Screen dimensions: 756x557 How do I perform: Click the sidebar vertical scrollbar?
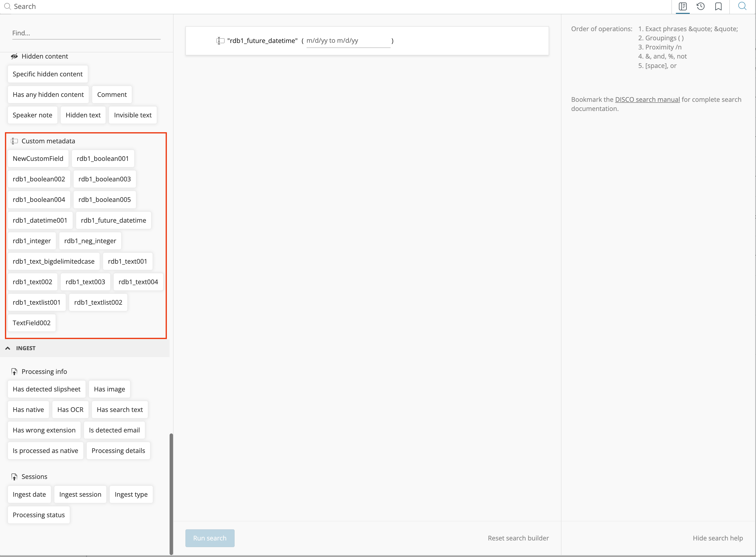coord(171,493)
